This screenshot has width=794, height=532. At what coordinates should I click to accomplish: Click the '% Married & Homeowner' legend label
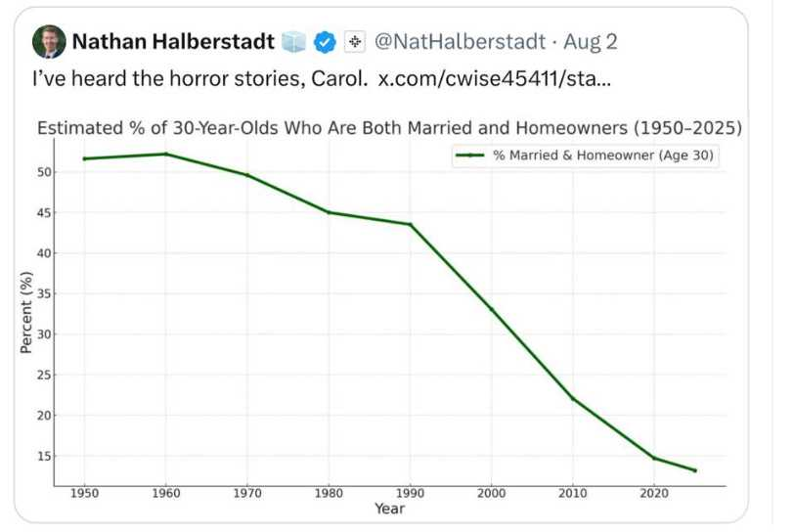[603, 155]
